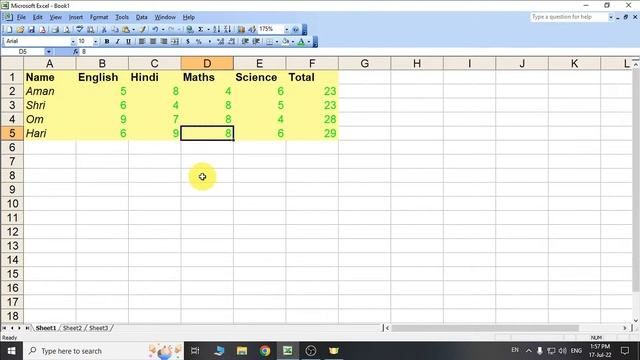The height and width of the screenshot is (360, 640).
Task: Open the File menu
Action: [21, 17]
